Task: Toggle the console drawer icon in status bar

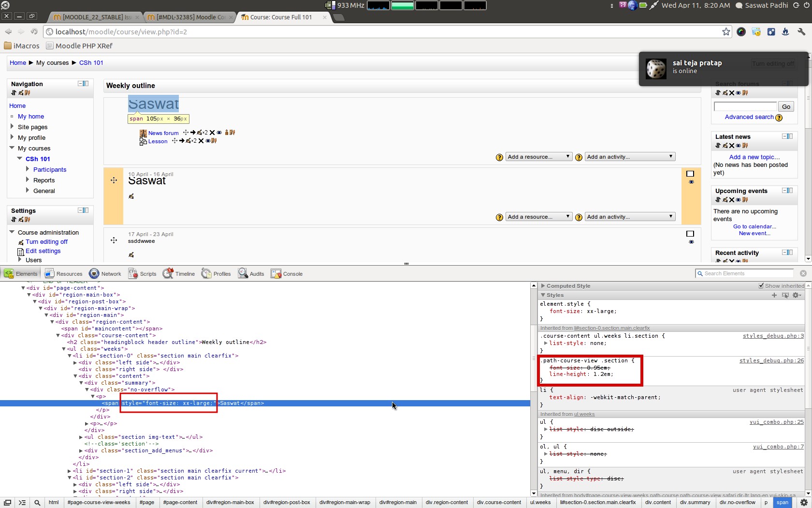Action: (x=22, y=503)
